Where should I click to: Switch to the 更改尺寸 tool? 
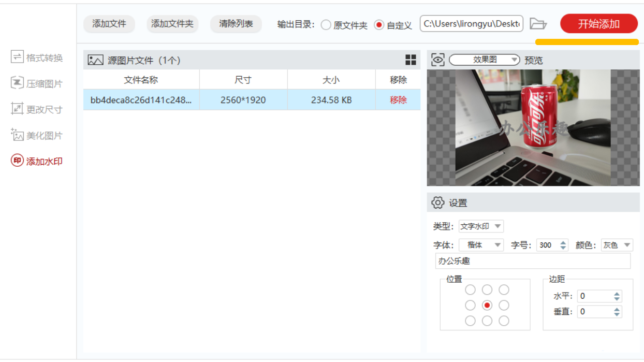pyautogui.click(x=36, y=109)
